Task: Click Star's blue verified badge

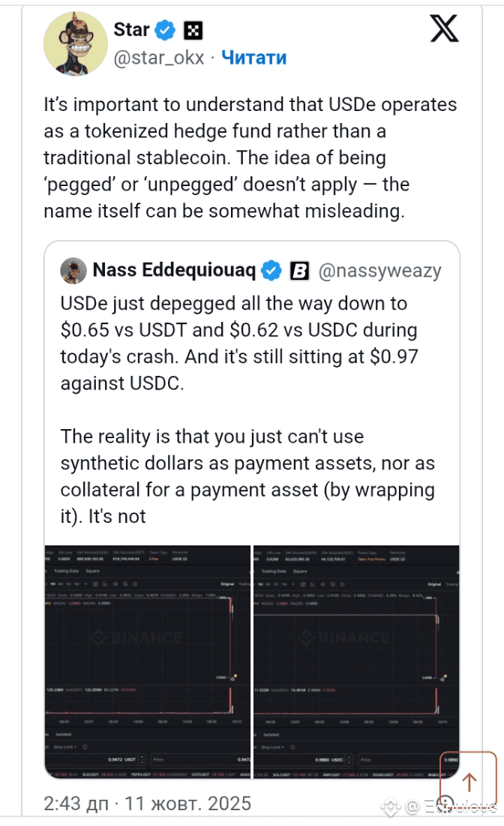Action: point(166,30)
